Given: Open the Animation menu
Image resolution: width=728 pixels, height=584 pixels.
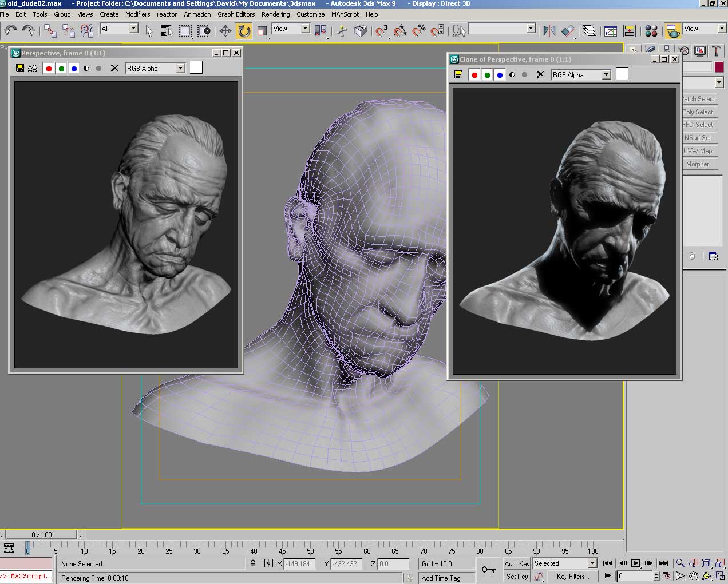Looking at the screenshot, I should click(197, 14).
